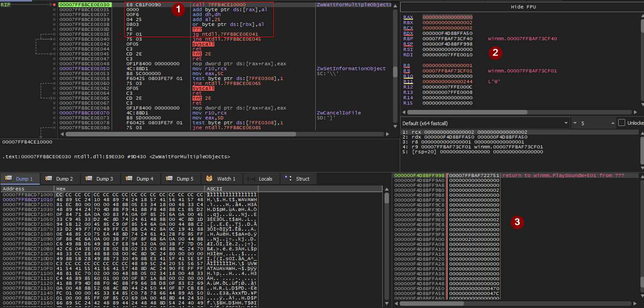
Task: Click the Address column header in dump
Action: pos(27,189)
